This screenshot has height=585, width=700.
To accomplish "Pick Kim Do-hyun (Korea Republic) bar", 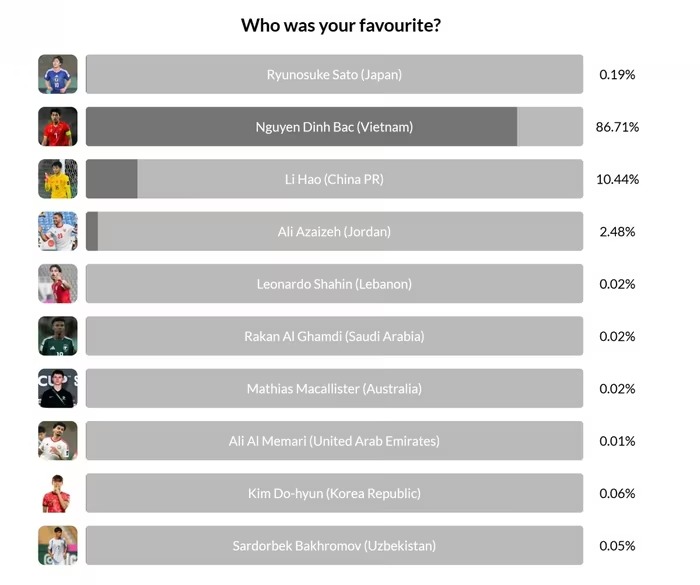I will pos(334,493).
